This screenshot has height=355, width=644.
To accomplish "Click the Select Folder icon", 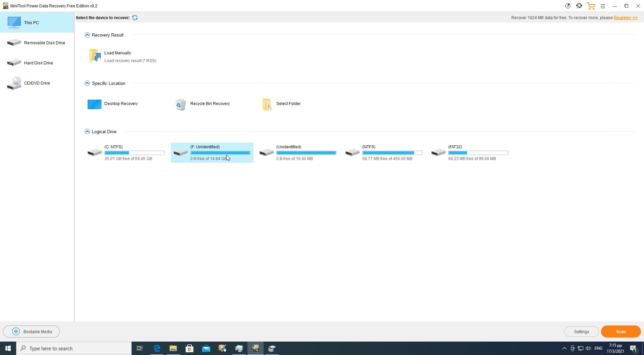I will click(267, 104).
